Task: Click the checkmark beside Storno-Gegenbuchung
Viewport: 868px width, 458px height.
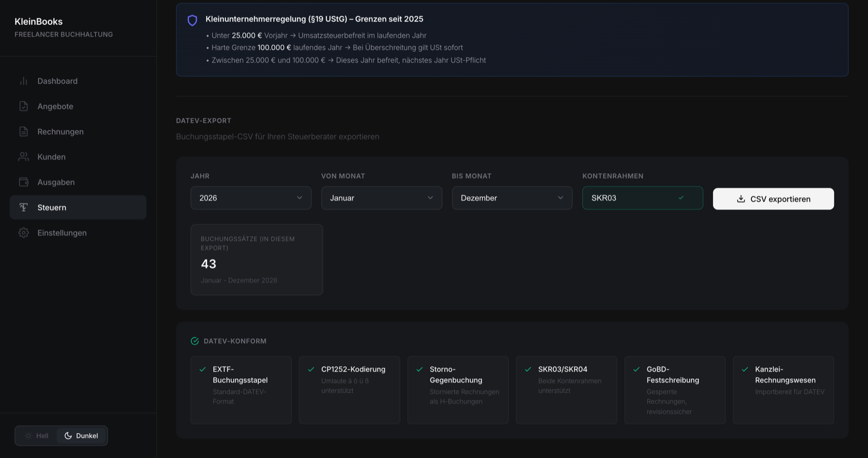Action: [420, 369]
